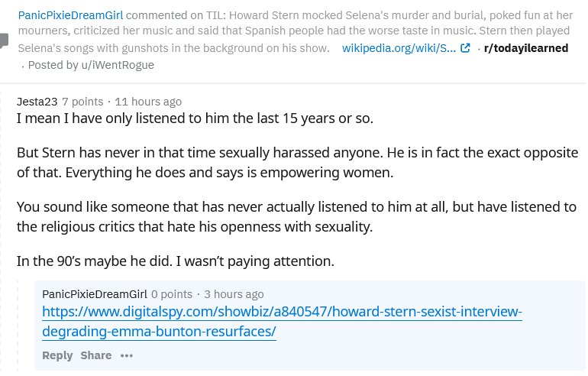
Task: Click the comment bubble icon at left edge
Action: point(5,41)
